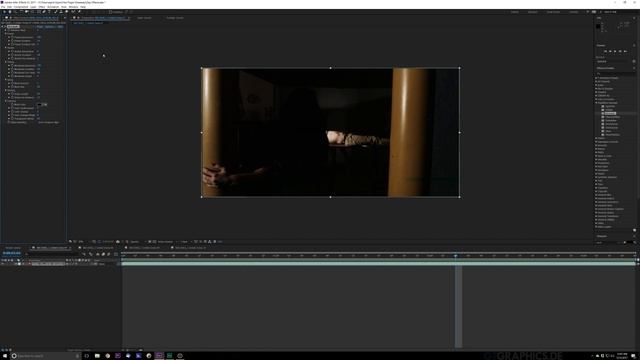Toggle the effect fx switch in Effect Controls
This screenshot has height=360, width=640.
[5, 27]
